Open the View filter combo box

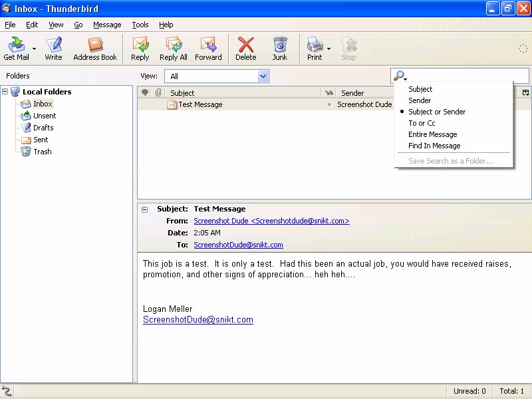(217, 76)
